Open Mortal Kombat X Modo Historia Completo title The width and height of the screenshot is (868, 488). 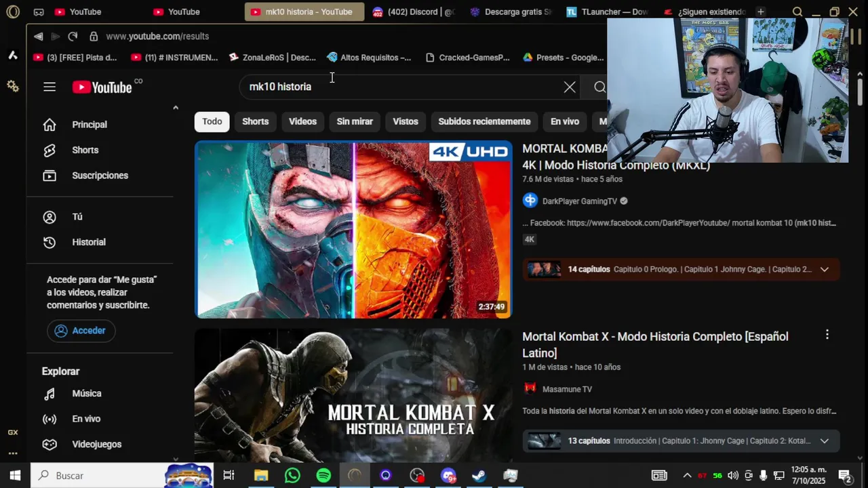655,344
